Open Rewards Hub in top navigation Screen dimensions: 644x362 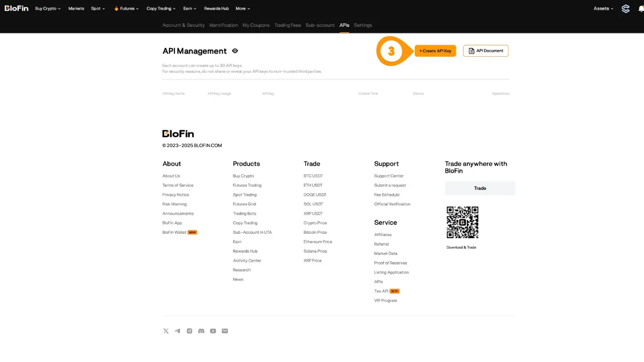point(216,9)
